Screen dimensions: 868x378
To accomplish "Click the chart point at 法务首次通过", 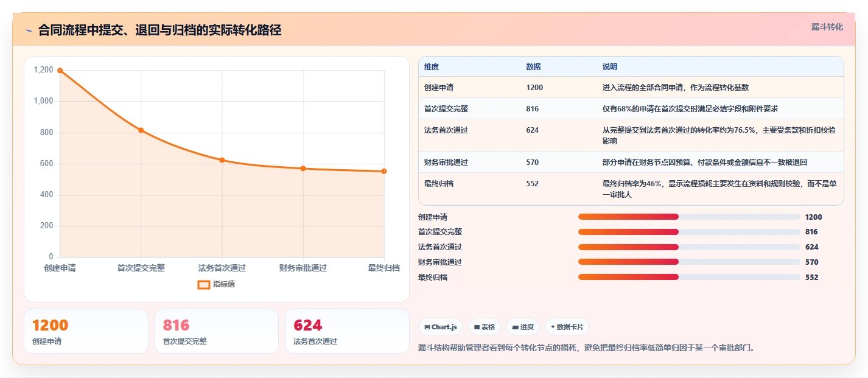I will [222, 160].
